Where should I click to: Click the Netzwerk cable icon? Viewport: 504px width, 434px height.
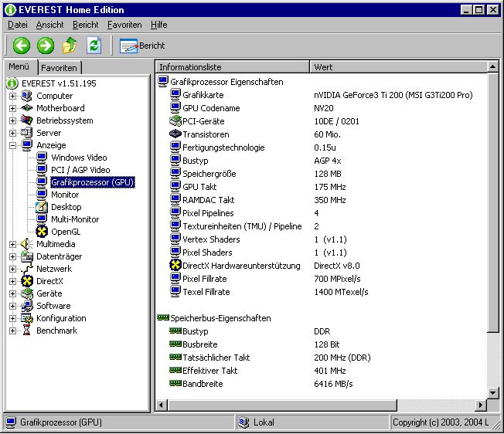click(27, 269)
